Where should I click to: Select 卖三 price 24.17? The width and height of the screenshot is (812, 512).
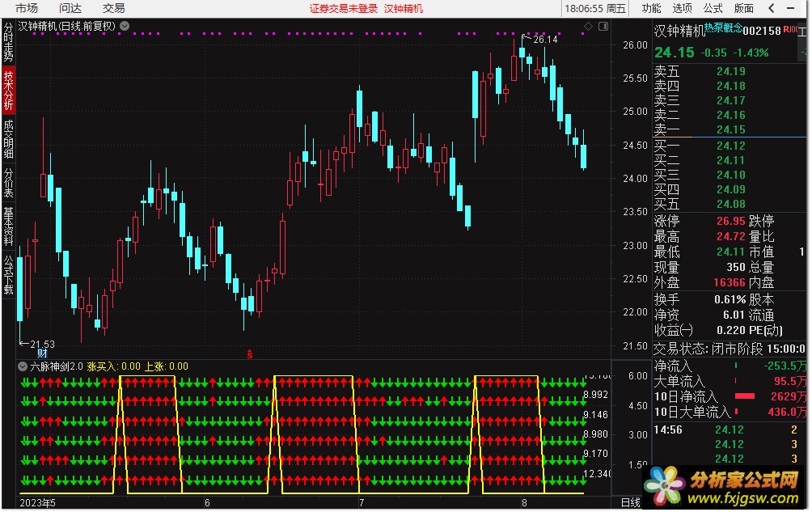[x=730, y=100]
